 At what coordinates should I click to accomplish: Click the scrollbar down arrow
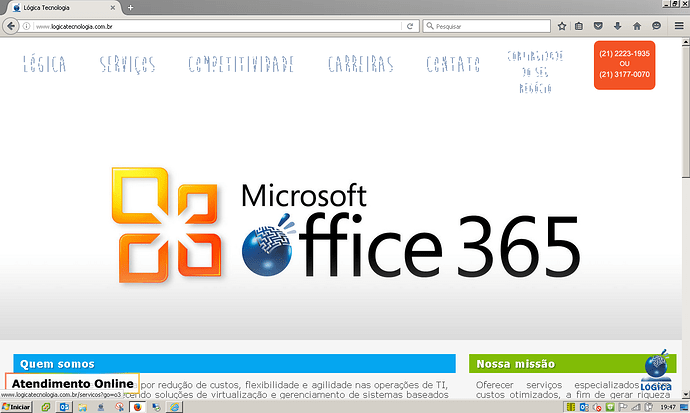[686, 395]
